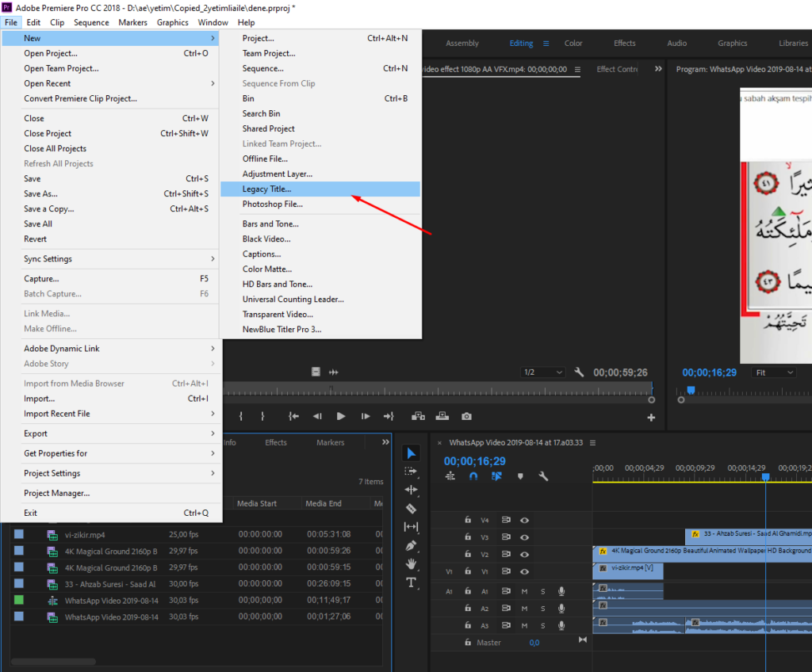The width and height of the screenshot is (812, 672).
Task: Open Source monitor settings wrench
Action: click(579, 372)
